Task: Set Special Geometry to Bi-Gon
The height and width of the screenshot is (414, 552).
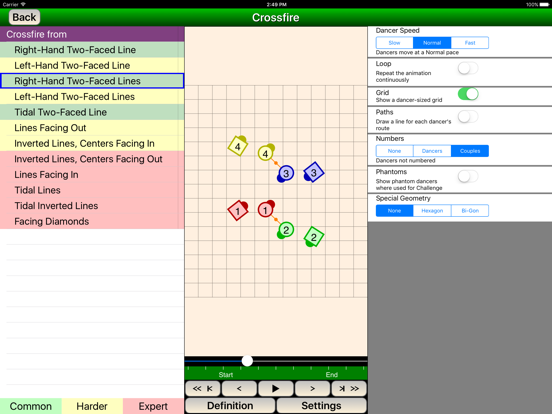Action: pyautogui.click(x=470, y=211)
